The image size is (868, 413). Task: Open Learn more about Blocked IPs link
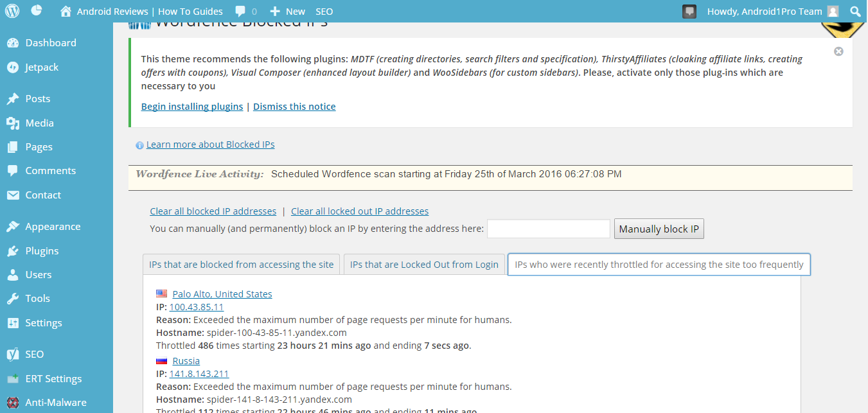point(211,145)
